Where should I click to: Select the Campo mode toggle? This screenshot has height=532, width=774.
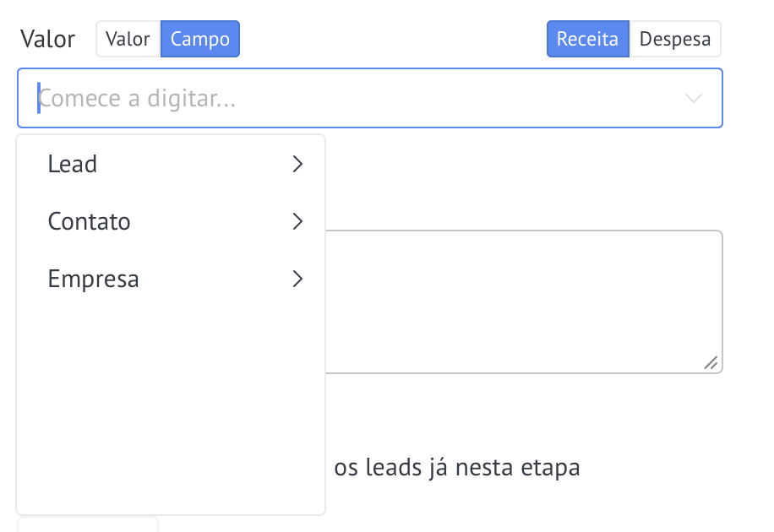click(200, 39)
